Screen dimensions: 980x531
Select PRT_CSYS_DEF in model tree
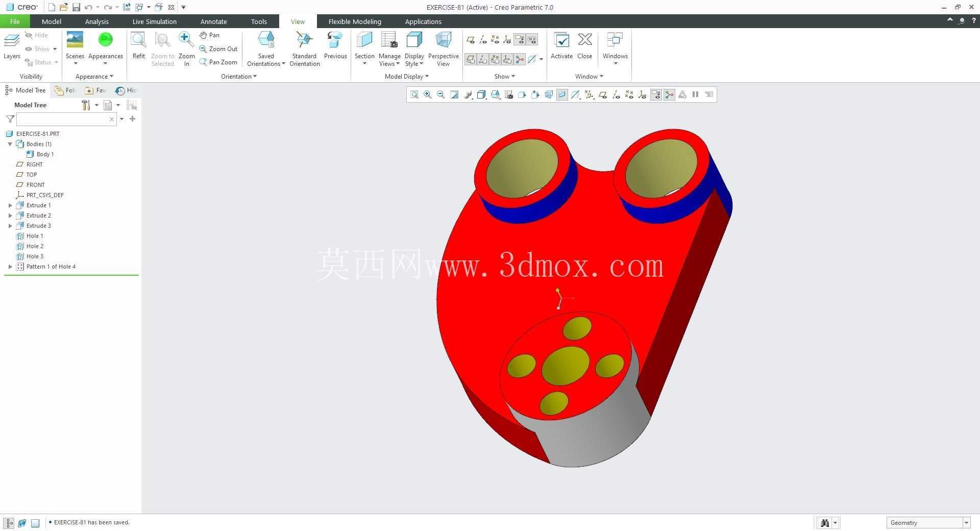pos(45,195)
